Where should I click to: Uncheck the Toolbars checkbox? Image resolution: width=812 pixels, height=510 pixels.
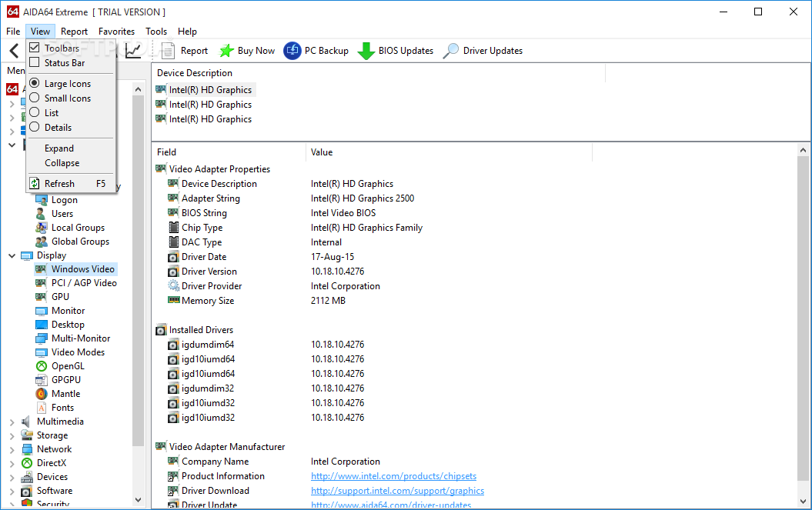34,48
